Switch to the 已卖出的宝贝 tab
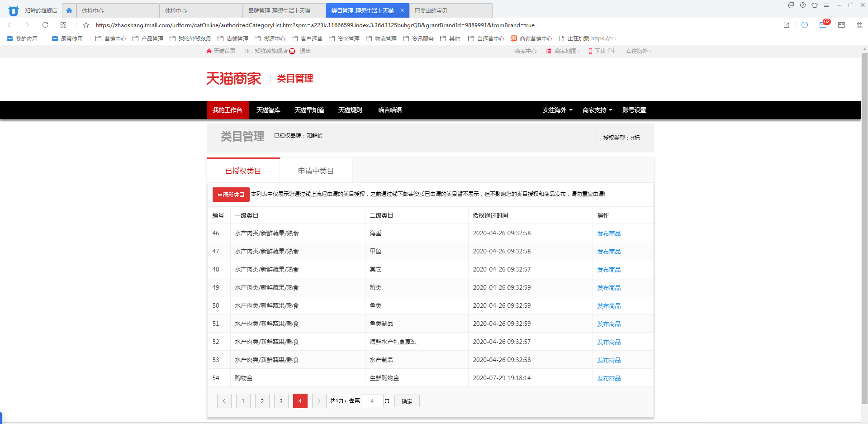 [x=451, y=10]
